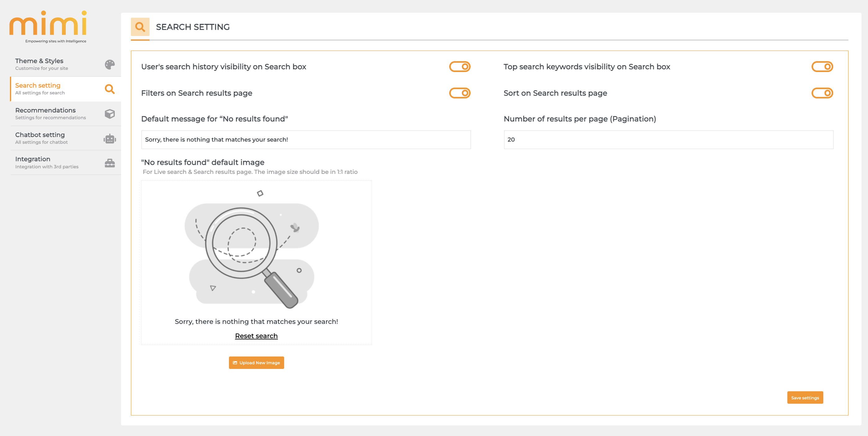Screen dimensions: 868x436
Task: Click the search icon in Search Setting header
Action: coord(140,27)
